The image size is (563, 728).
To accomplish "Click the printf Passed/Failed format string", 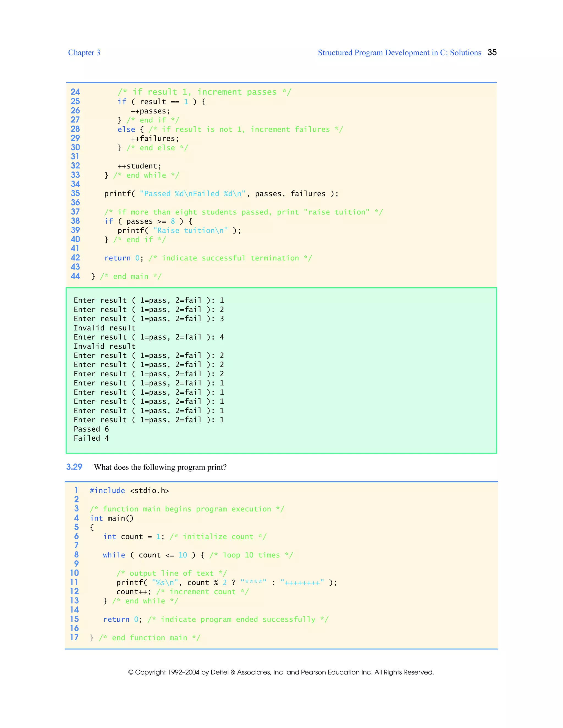I will point(193,194).
